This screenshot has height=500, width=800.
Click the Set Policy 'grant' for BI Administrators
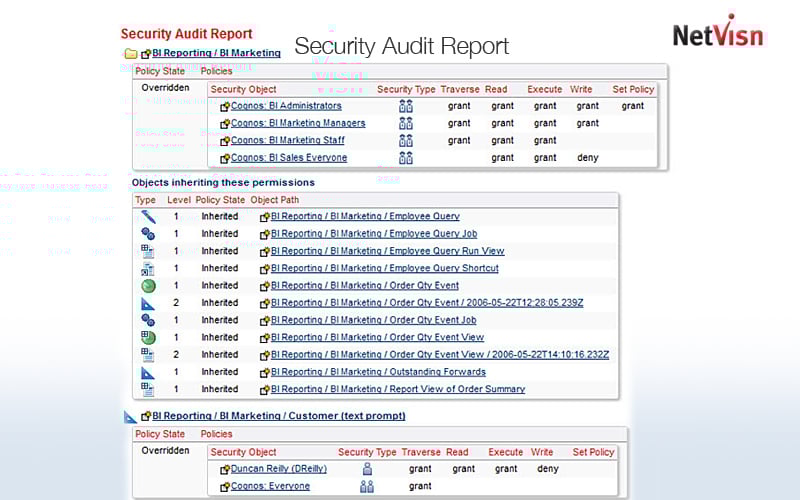pyautogui.click(x=633, y=106)
